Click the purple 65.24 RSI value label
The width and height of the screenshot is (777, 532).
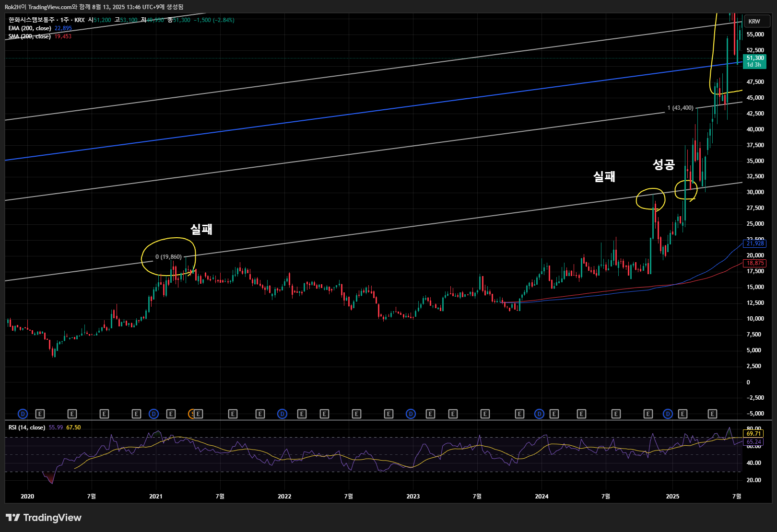[753, 442]
